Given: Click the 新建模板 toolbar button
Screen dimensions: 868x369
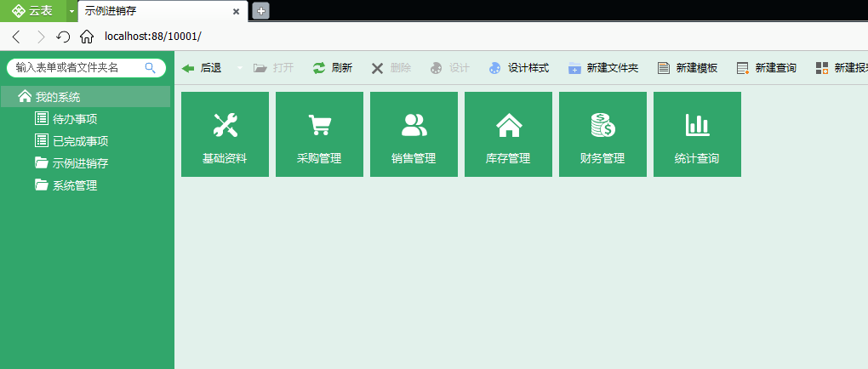Looking at the screenshot, I should [688, 68].
